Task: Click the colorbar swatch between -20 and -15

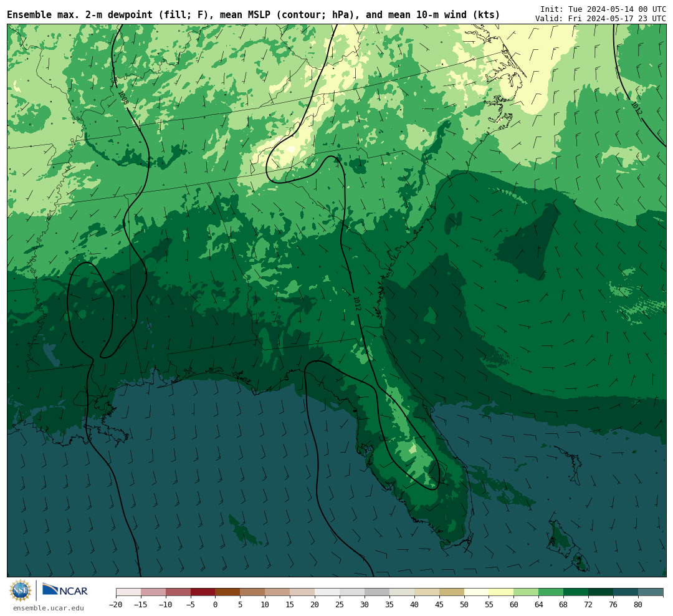Action: click(x=128, y=592)
